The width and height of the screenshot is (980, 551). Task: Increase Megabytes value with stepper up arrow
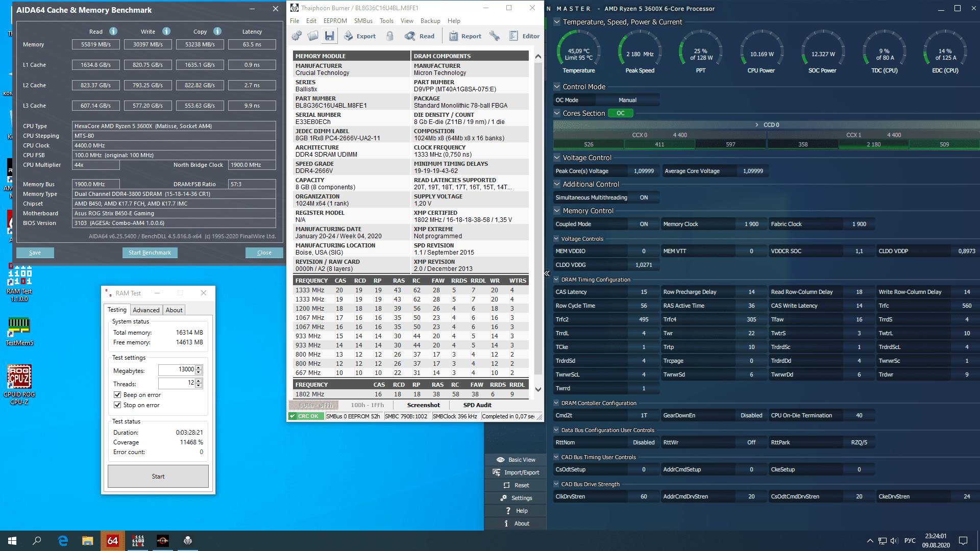199,367
